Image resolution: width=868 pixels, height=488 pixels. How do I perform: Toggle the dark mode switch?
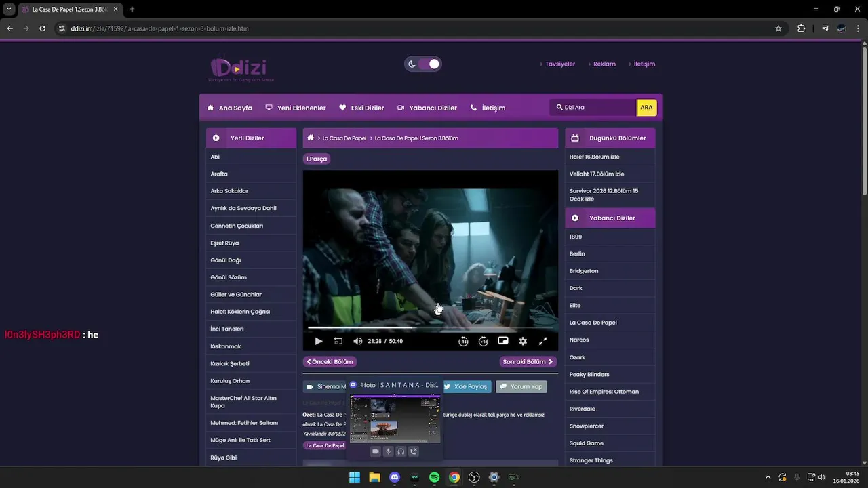[423, 64]
